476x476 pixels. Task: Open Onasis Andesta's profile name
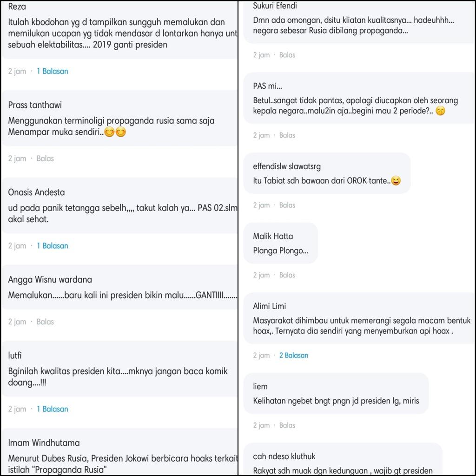36,192
